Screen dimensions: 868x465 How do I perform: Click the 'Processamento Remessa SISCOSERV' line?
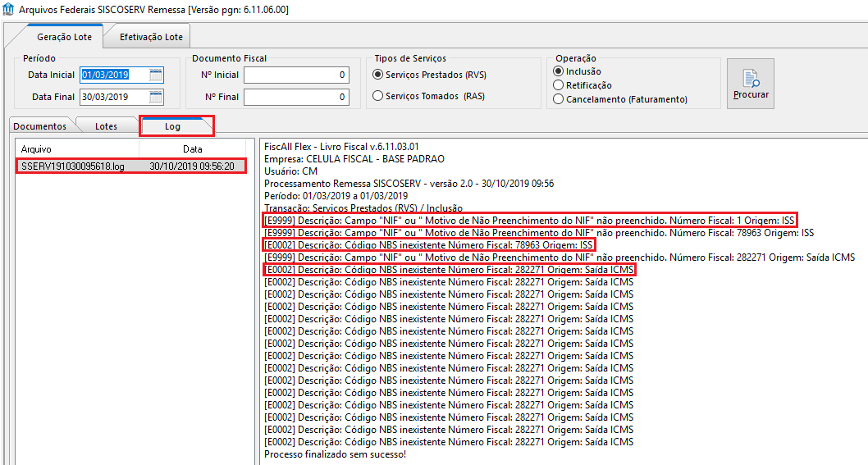coord(409,184)
